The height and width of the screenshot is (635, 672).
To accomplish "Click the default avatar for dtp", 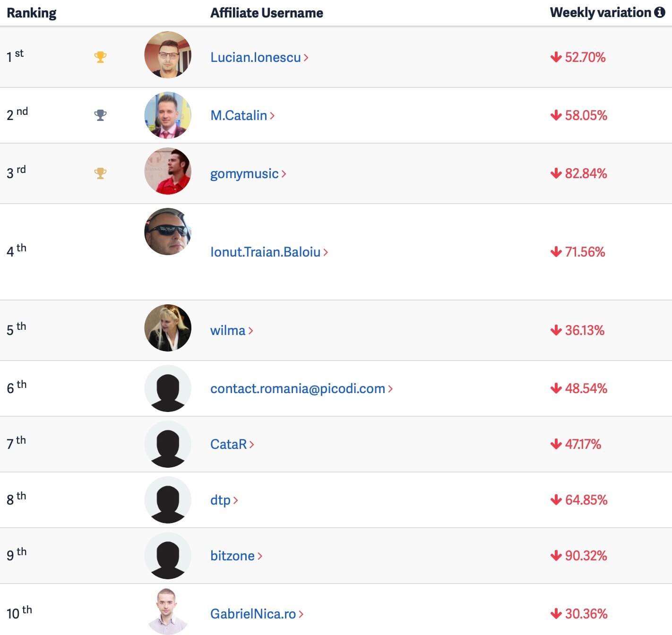I will 168,500.
